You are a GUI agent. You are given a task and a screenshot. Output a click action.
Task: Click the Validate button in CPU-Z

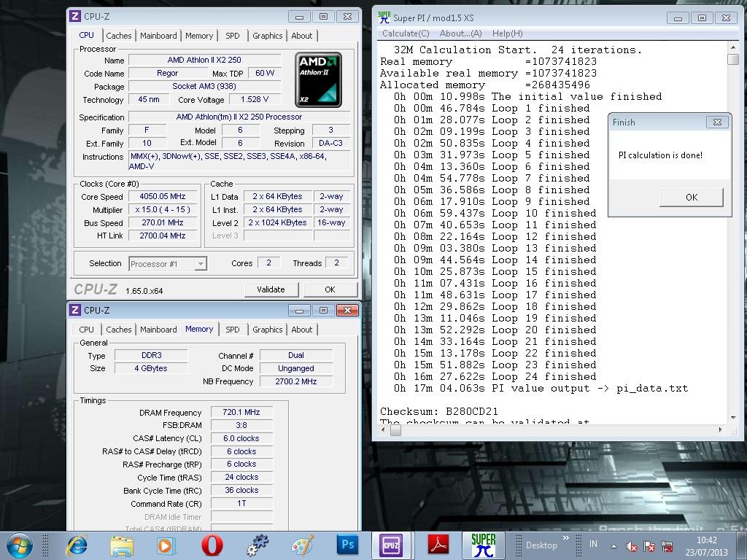coord(271,289)
